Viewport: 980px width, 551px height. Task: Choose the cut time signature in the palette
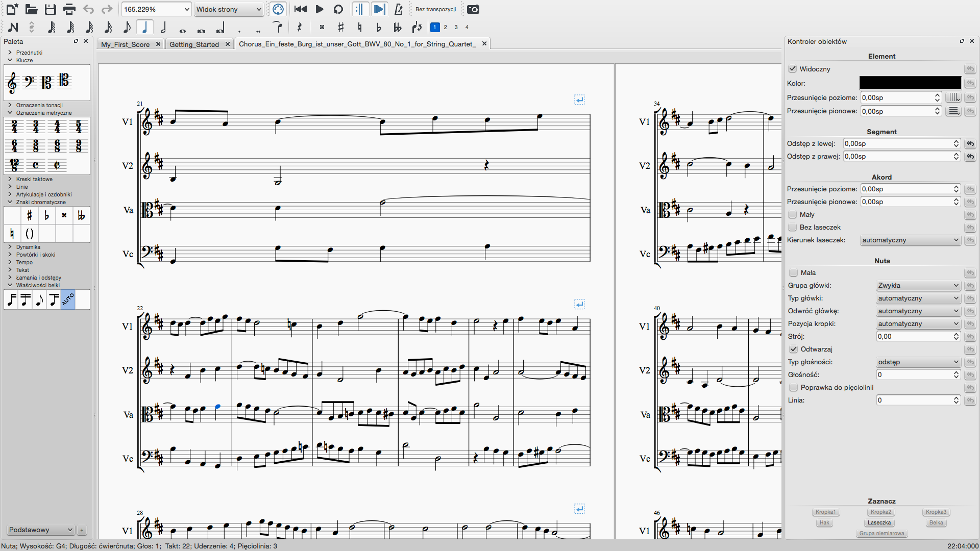(57, 165)
